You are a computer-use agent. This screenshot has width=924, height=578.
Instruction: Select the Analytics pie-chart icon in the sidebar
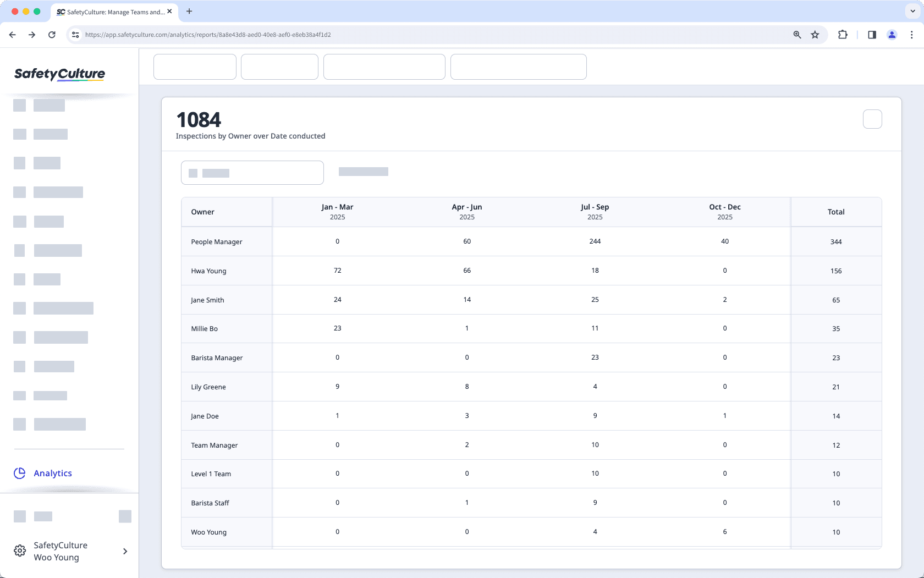pyautogui.click(x=20, y=473)
